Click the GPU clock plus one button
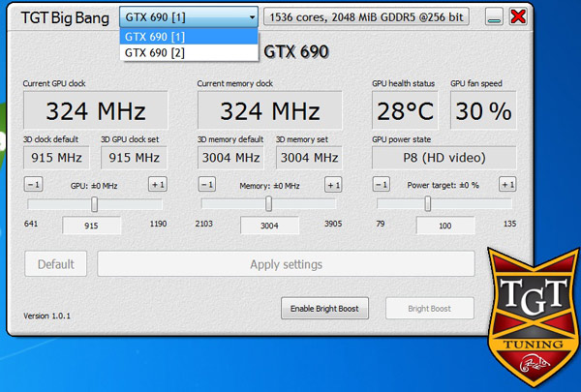The height and width of the screenshot is (392, 581). tap(157, 185)
